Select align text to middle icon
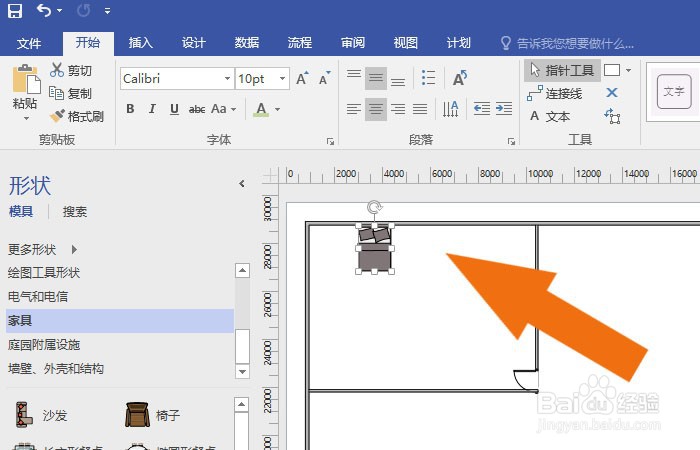700x450 pixels. [x=376, y=79]
